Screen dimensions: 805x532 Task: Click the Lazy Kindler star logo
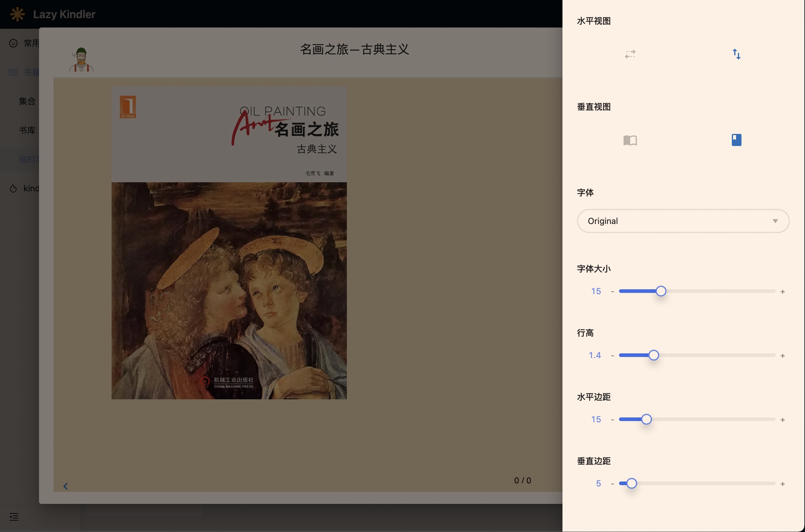(17, 14)
